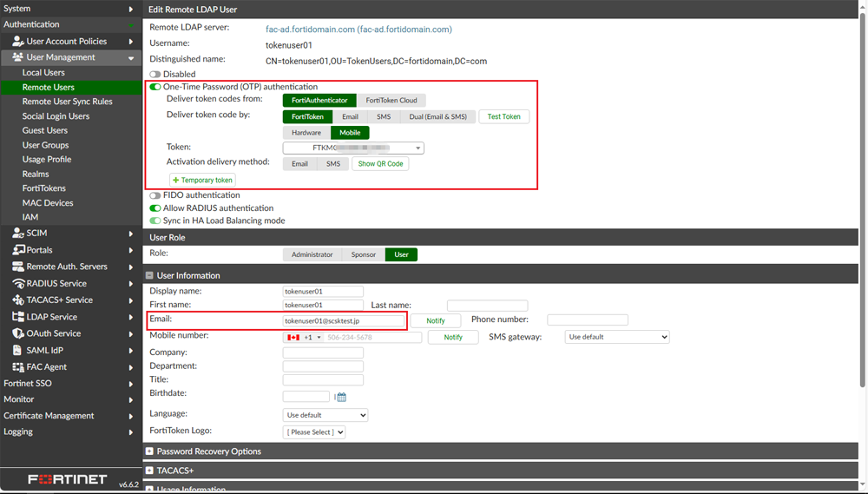The image size is (868, 494).
Task: Open Local Users in sidebar menu
Action: pos(43,73)
